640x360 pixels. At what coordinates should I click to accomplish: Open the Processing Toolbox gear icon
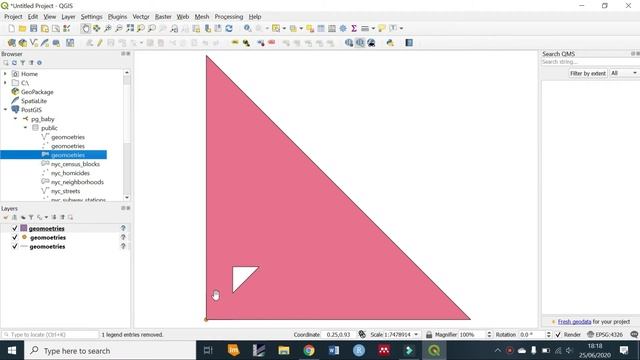point(343,28)
